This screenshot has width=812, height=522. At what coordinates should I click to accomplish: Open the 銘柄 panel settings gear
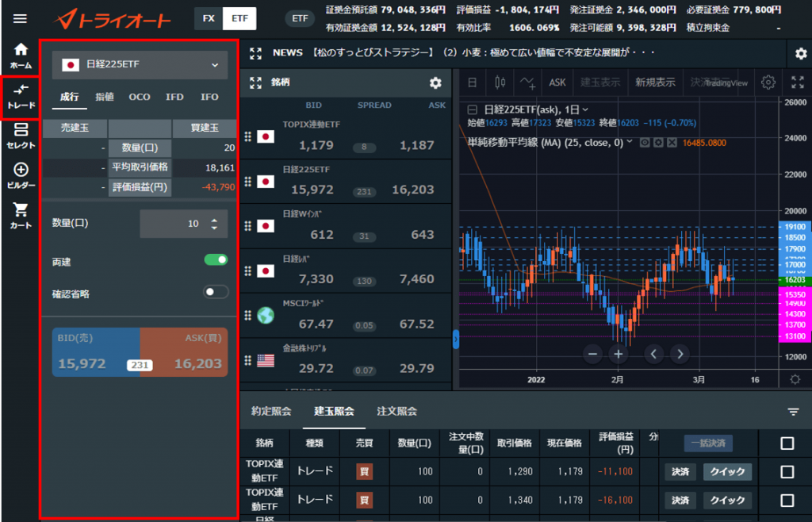coord(435,83)
